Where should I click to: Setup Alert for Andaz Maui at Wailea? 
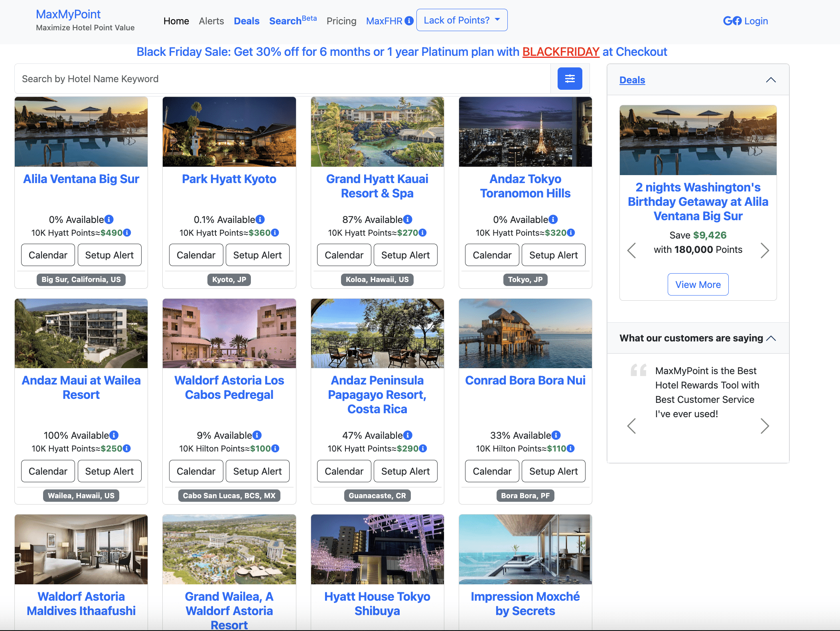[x=109, y=471]
